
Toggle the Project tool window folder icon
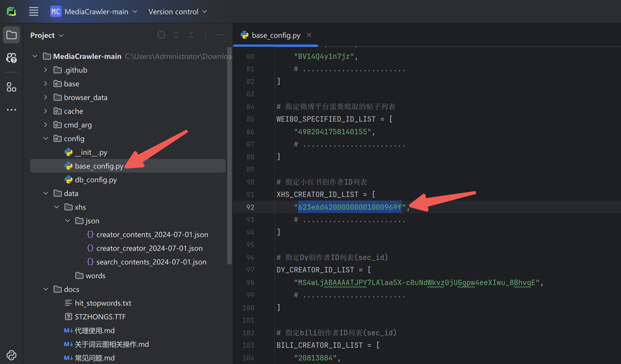pyautogui.click(x=11, y=35)
